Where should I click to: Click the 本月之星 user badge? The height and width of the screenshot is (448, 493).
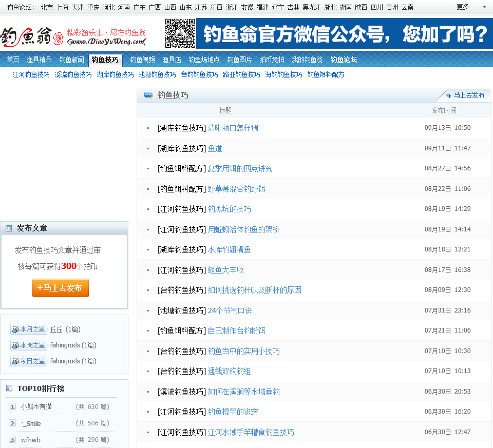pyautogui.click(x=29, y=329)
